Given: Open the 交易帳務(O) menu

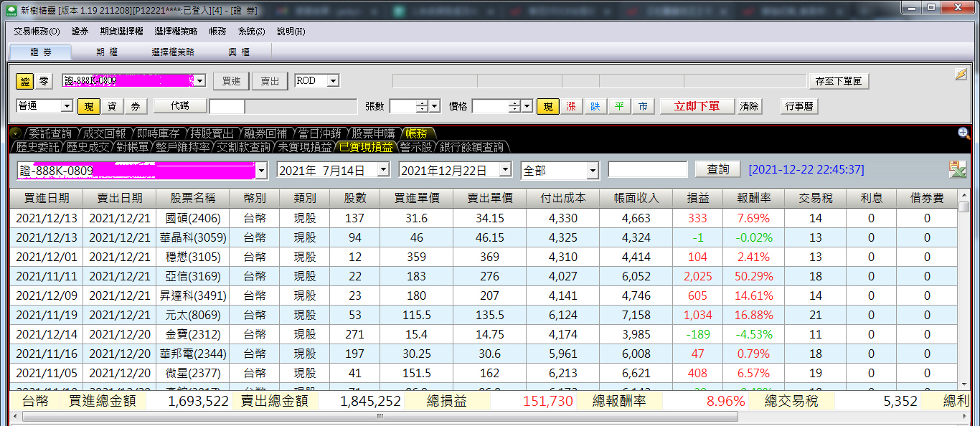Looking at the screenshot, I should pyautogui.click(x=37, y=32).
